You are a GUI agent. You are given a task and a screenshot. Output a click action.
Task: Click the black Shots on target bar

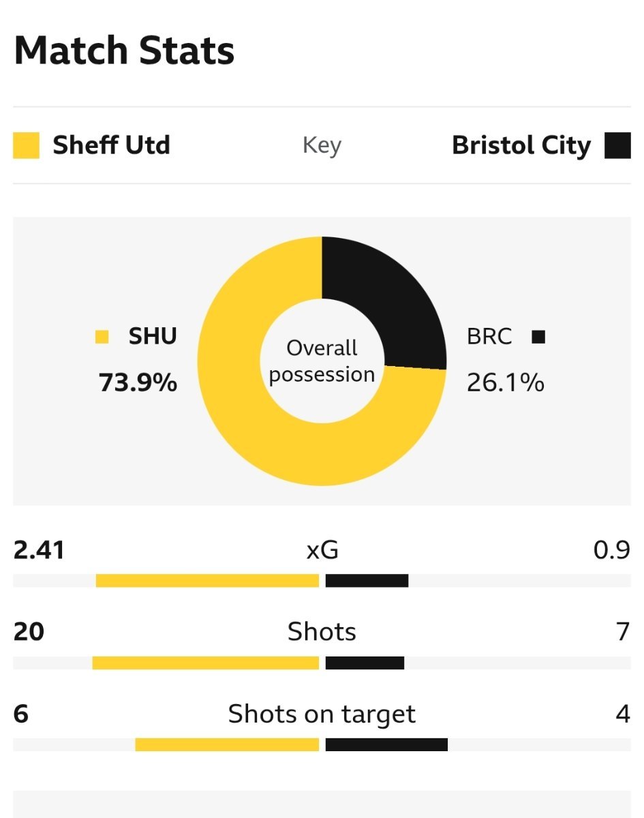[386, 744]
